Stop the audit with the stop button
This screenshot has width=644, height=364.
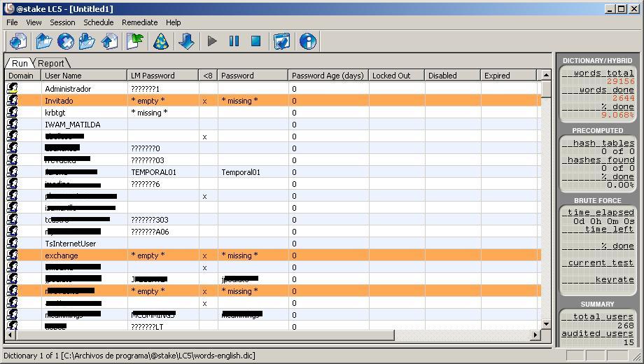(x=255, y=42)
